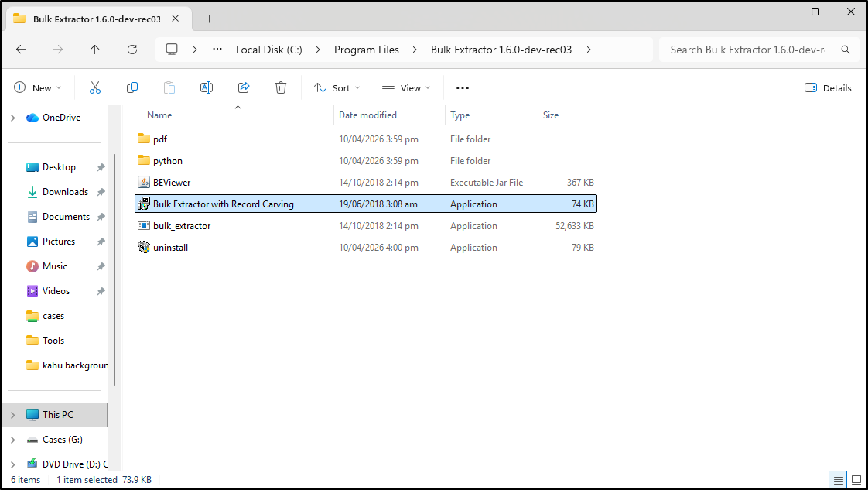The image size is (868, 490).
Task: Show hidden breadcrumb path with ellipsis
Action: pyautogui.click(x=217, y=50)
